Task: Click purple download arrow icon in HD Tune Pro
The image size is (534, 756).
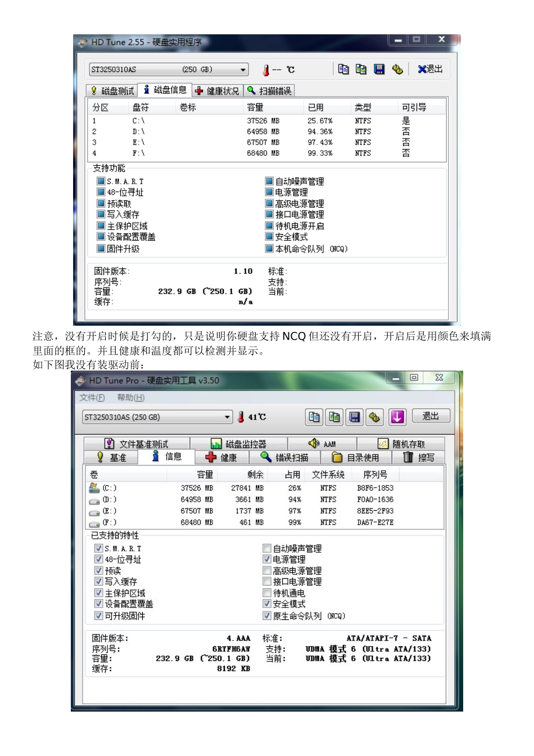Action: point(397,417)
